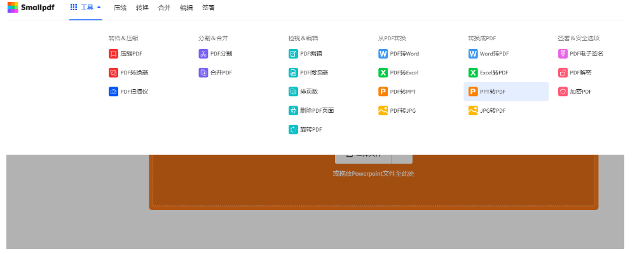This screenshot has height=254, width=644.
Task: Click the PDF转PPT P icon
Action: point(383,92)
